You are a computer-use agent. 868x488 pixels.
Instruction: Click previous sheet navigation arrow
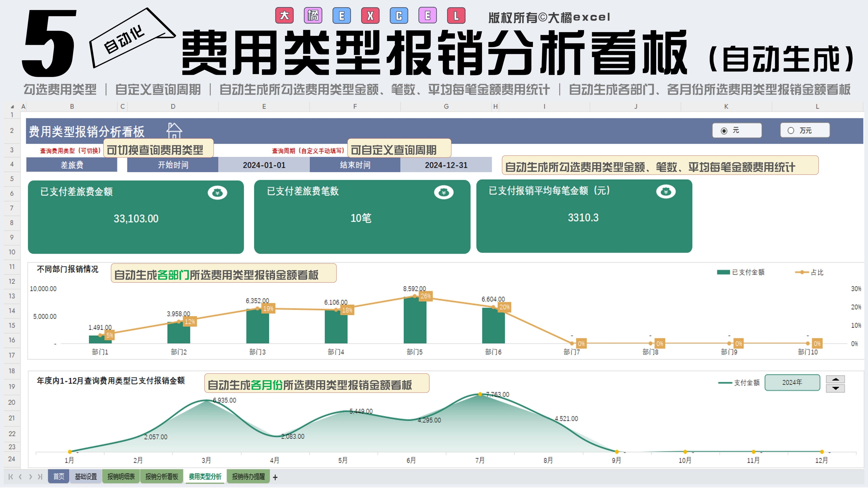[x=20, y=477]
